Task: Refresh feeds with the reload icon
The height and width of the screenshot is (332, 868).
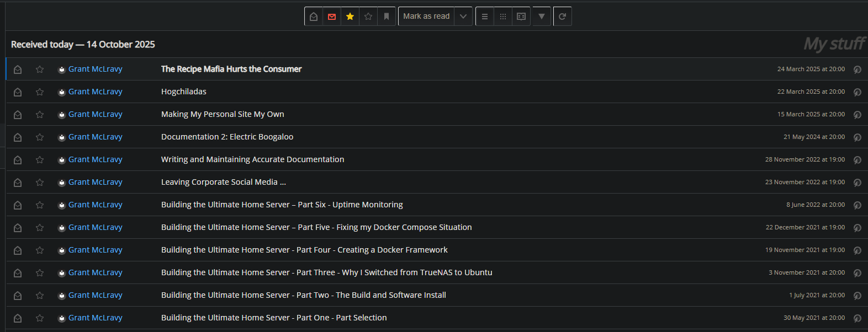Action: (x=562, y=17)
